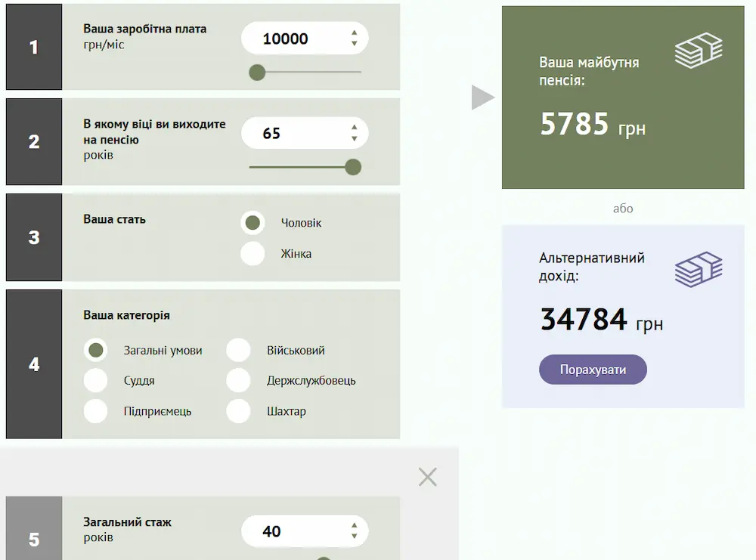756x560 pixels.
Task: Select the Чоловік gender option
Action: tap(253, 223)
